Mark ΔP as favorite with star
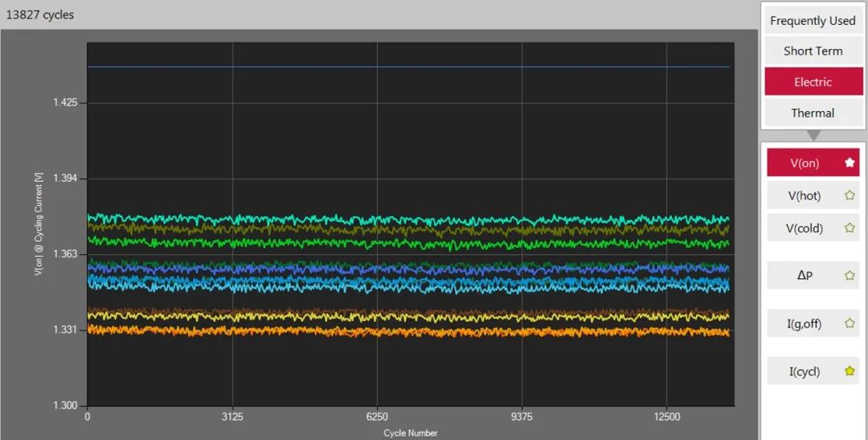 point(850,275)
